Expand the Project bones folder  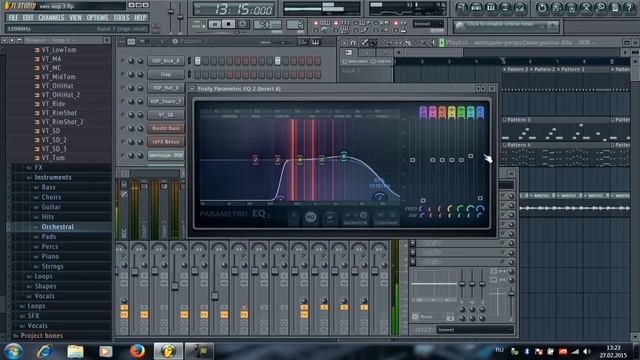(x=41, y=336)
